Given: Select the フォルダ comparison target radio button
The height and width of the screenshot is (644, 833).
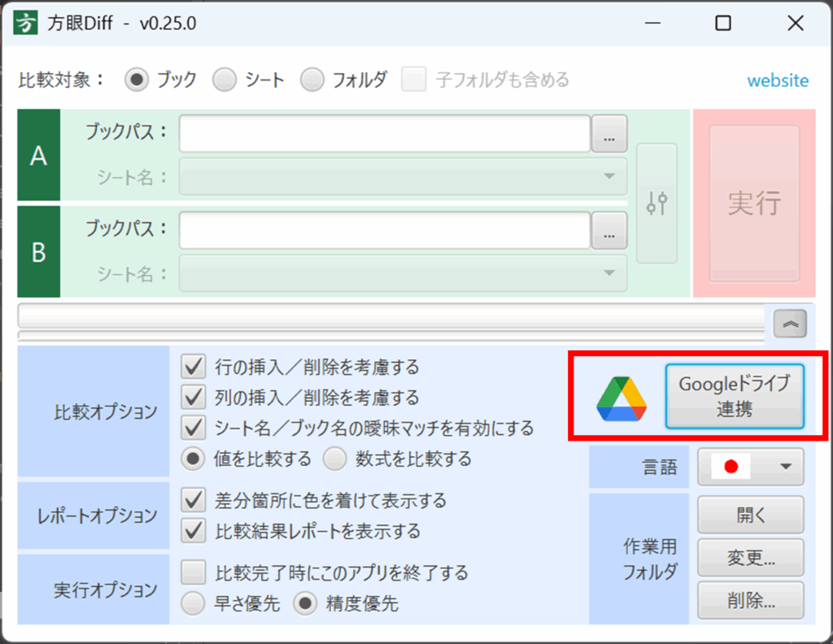Looking at the screenshot, I should [312, 80].
